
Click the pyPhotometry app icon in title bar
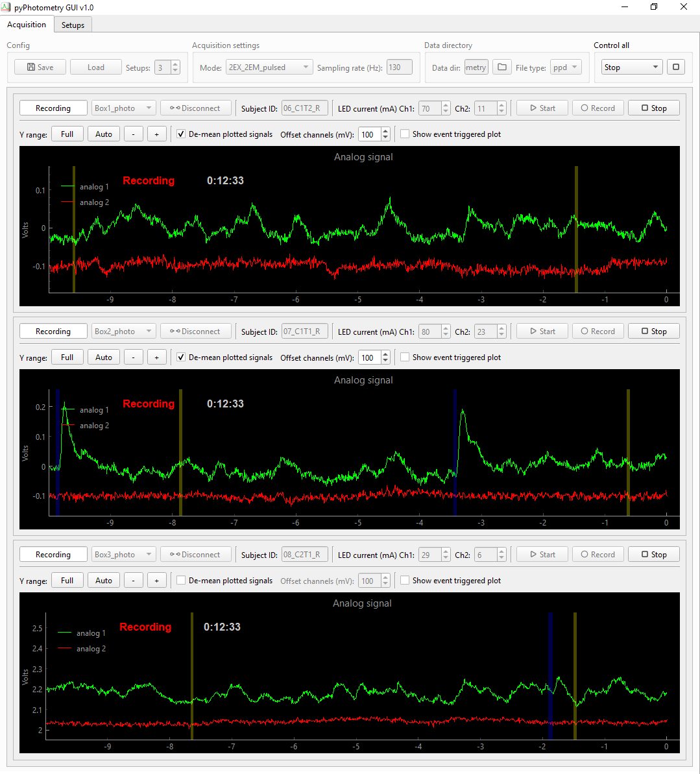[x=6, y=7]
